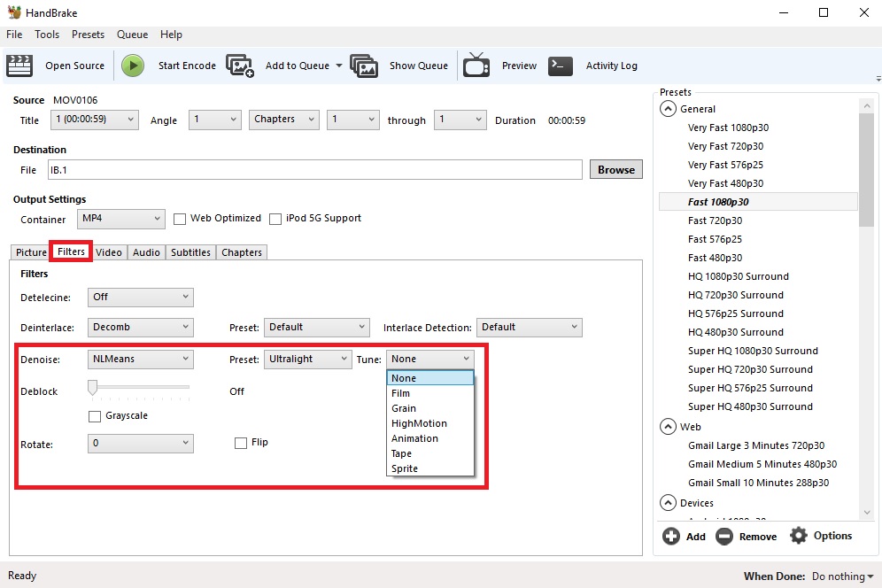Screen dimensions: 882x588
Task: Enable iPod 5G Support checkbox
Action: click(275, 219)
